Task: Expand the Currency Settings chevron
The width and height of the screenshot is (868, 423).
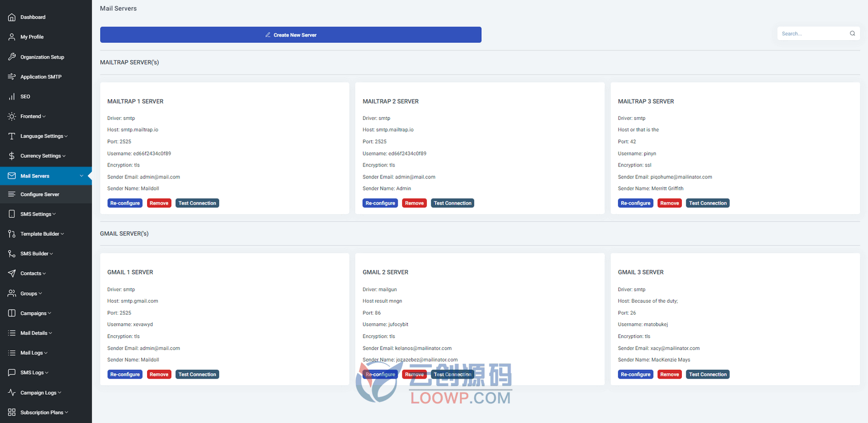Action: [64, 156]
